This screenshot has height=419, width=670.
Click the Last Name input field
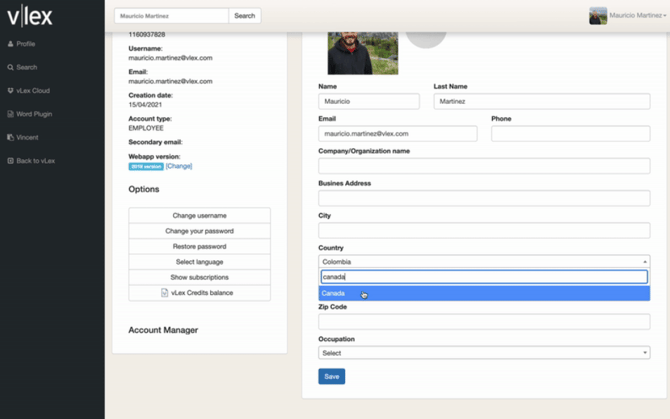point(542,101)
